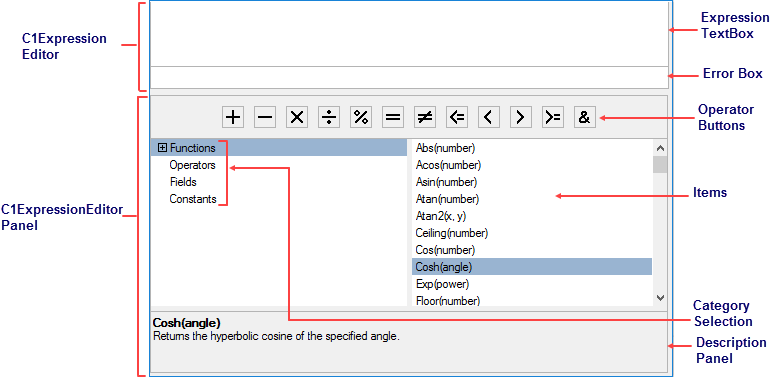Insert the divide operator

pyautogui.click(x=329, y=117)
